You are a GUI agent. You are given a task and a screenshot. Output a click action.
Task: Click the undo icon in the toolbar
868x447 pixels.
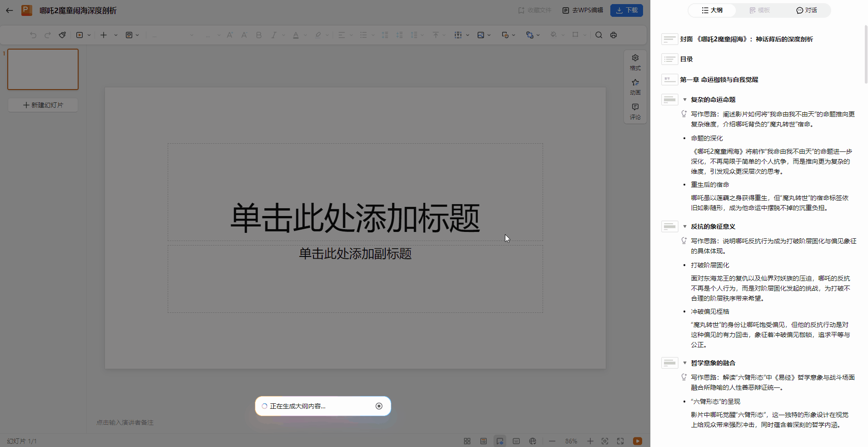pos(33,35)
